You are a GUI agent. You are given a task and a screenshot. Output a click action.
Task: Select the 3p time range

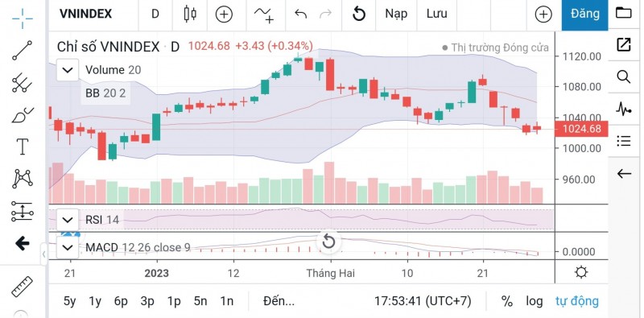click(147, 301)
